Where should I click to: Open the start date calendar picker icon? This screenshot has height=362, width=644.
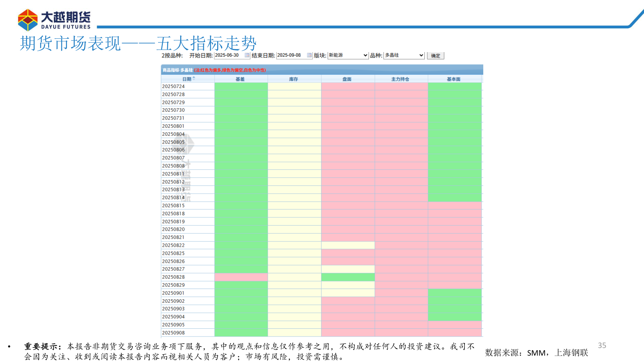pos(247,55)
